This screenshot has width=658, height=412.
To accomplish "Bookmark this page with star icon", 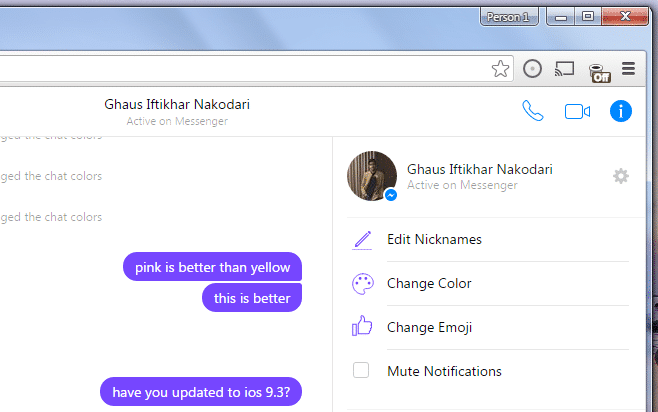I will (x=500, y=69).
